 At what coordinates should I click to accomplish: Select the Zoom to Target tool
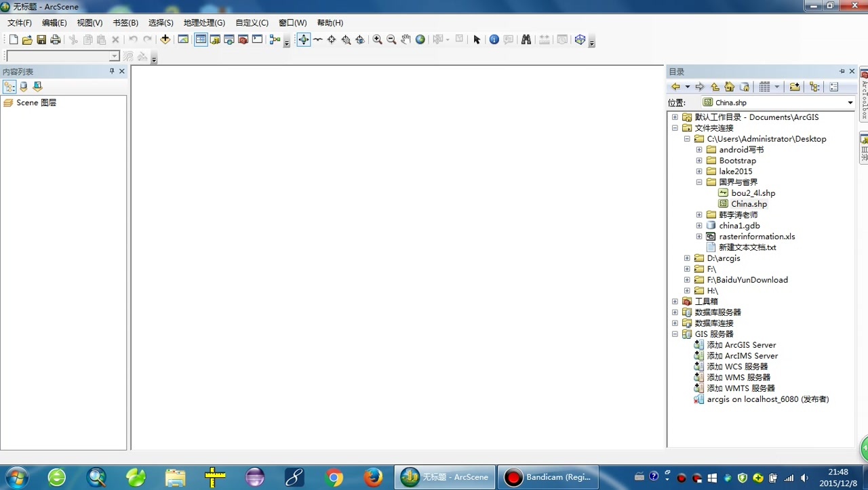[x=346, y=39]
